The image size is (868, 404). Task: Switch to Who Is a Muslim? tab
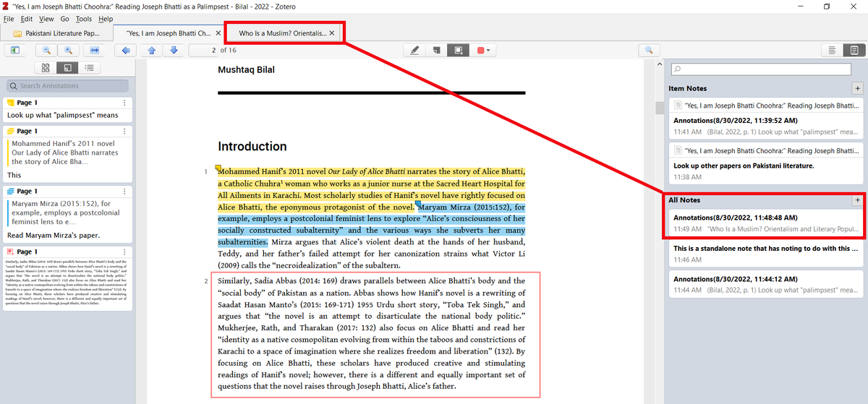(284, 33)
